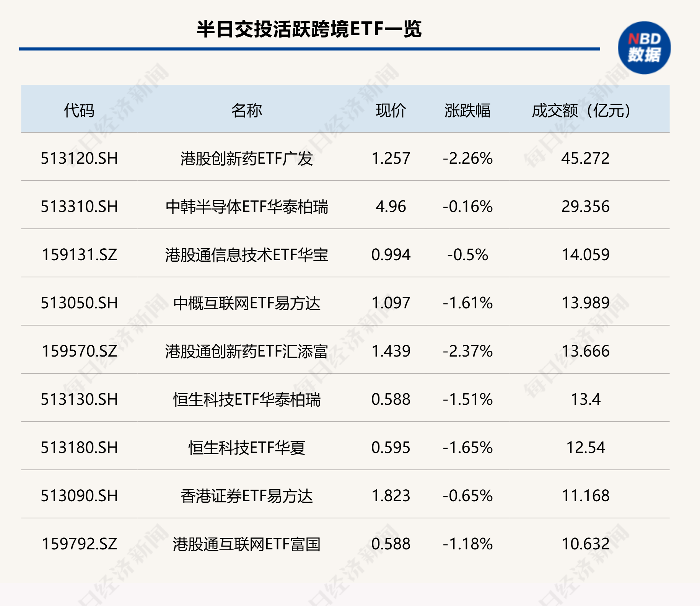The height and width of the screenshot is (606, 700).
Task: Click price 1.823
Action: (x=391, y=496)
